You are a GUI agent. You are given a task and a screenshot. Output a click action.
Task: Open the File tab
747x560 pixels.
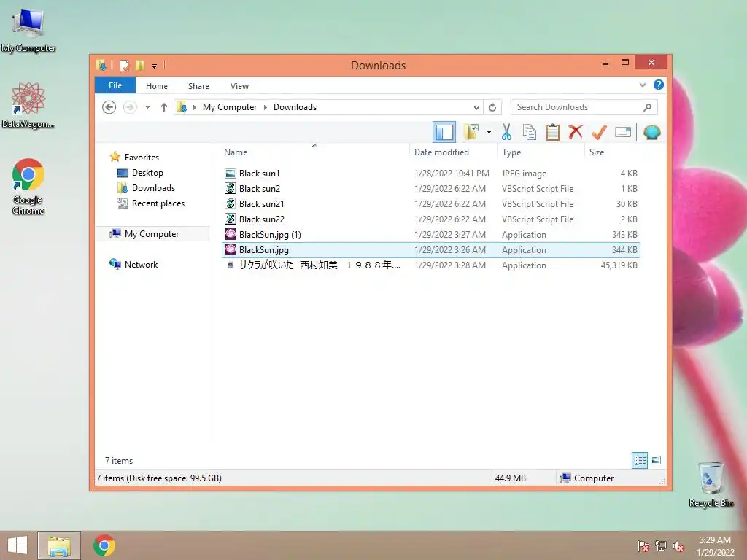(115, 85)
